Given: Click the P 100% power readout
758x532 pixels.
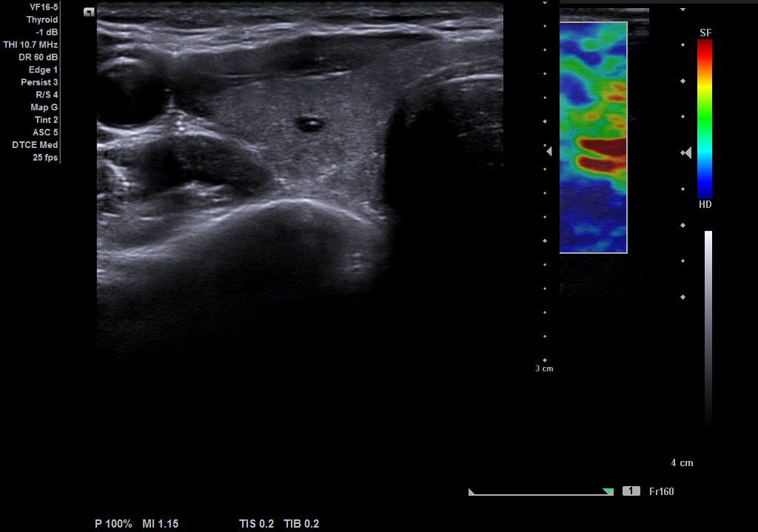Looking at the screenshot, I should [x=113, y=524].
